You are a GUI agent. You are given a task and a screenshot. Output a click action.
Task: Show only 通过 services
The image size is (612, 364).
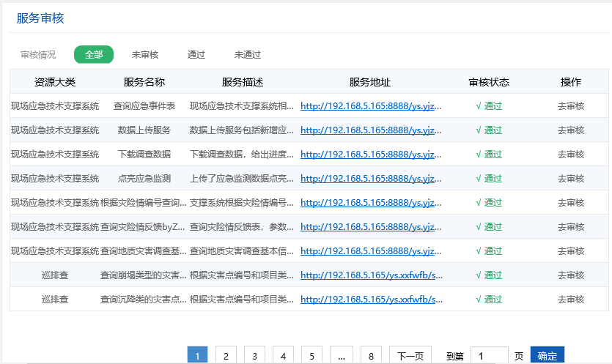click(196, 55)
